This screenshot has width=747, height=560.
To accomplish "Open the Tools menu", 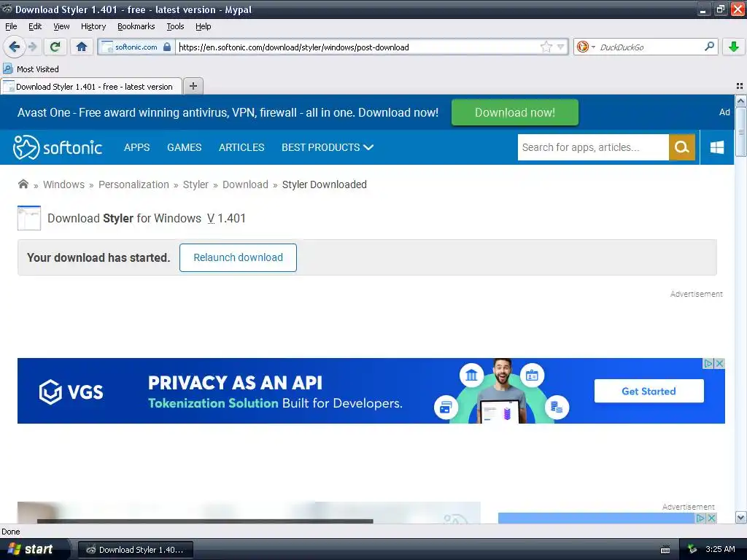I will click(175, 27).
